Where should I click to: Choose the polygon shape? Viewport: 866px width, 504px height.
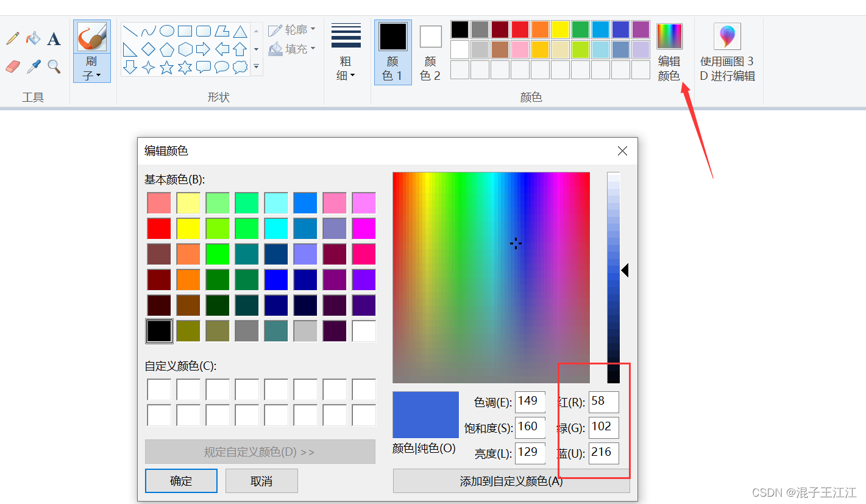click(222, 31)
